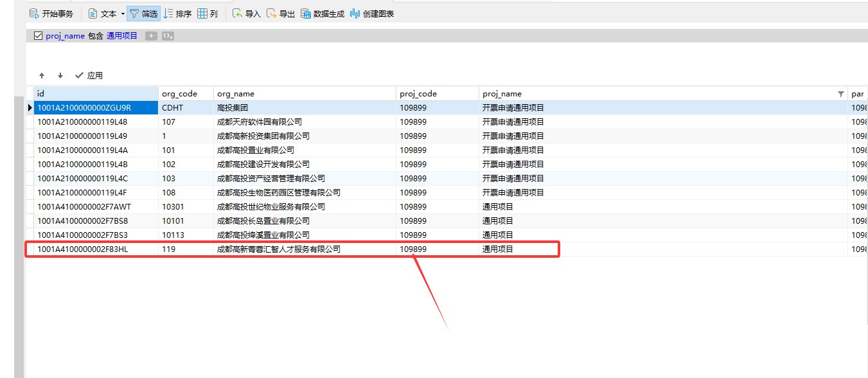This screenshot has width=868, height=378.
Task: Click the org_name column header
Action: (305, 93)
